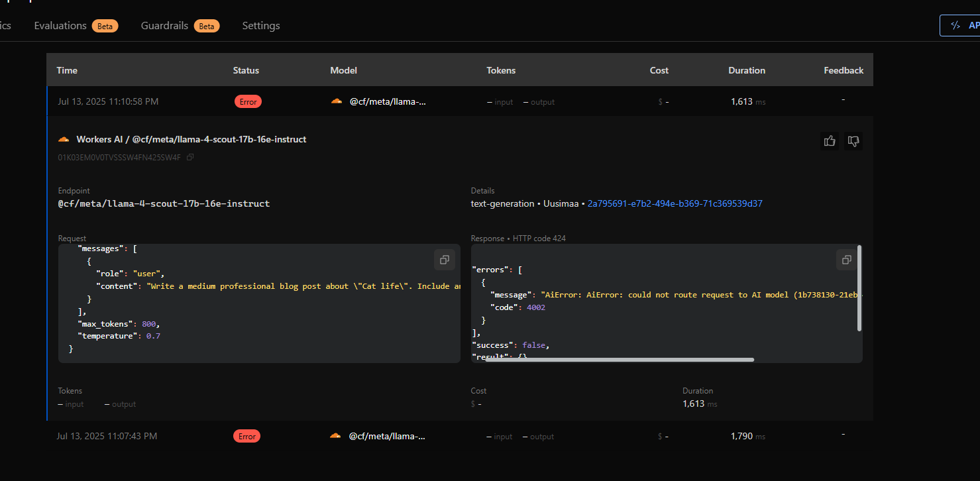Click the Duration column header
The height and width of the screenshot is (481, 980).
[x=747, y=70]
